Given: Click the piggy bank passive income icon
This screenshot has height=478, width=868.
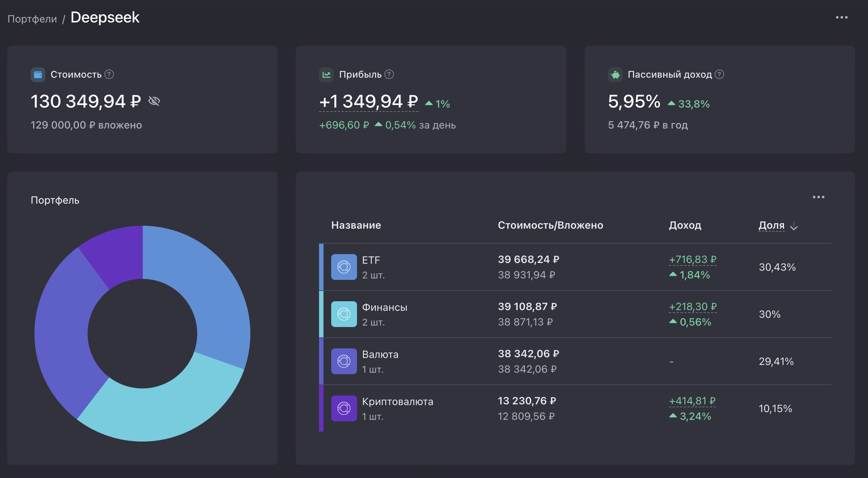Looking at the screenshot, I should pyautogui.click(x=615, y=75).
